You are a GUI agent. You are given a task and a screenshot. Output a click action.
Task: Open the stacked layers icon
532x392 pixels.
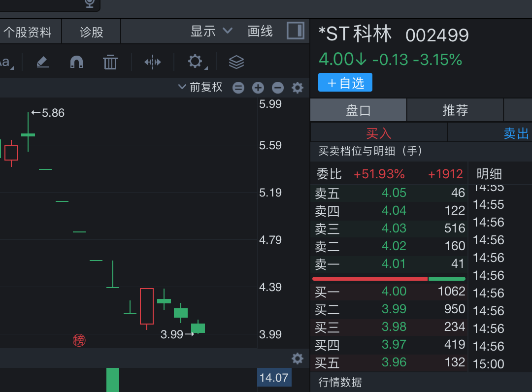pyautogui.click(x=236, y=62)
